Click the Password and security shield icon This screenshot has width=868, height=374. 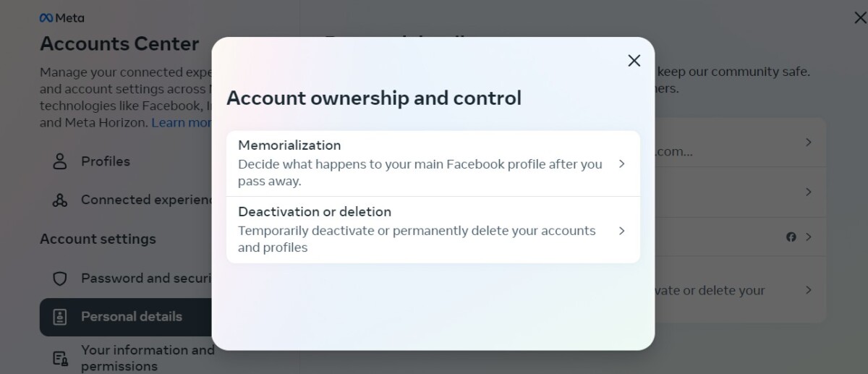(x=60, y=279)
